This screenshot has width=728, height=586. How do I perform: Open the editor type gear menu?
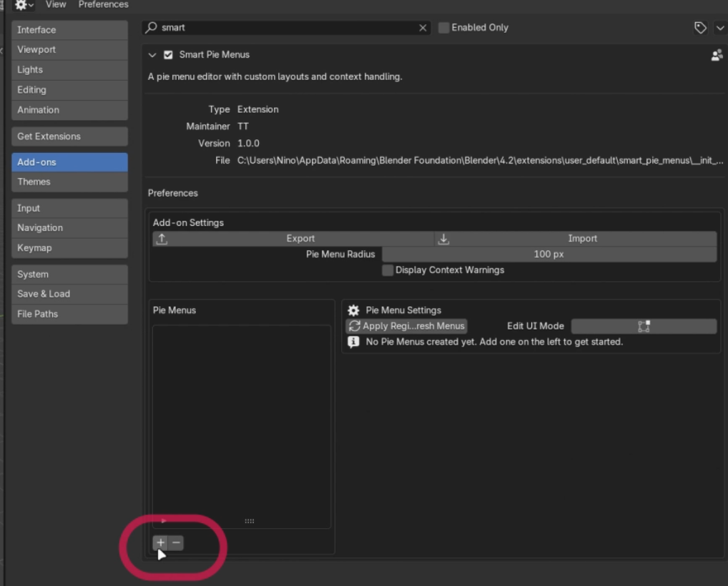tap(24, 4)
